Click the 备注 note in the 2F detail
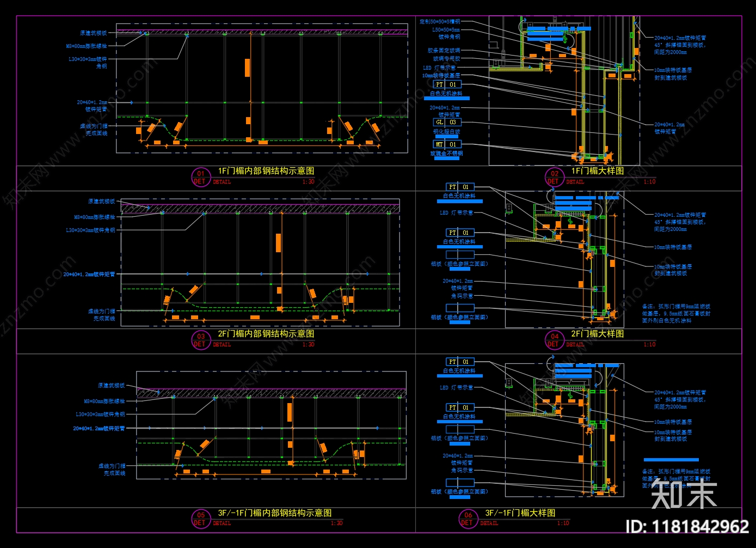Image resolution: width=756 pixels, height=548 pixels. [x=676, y=314]
